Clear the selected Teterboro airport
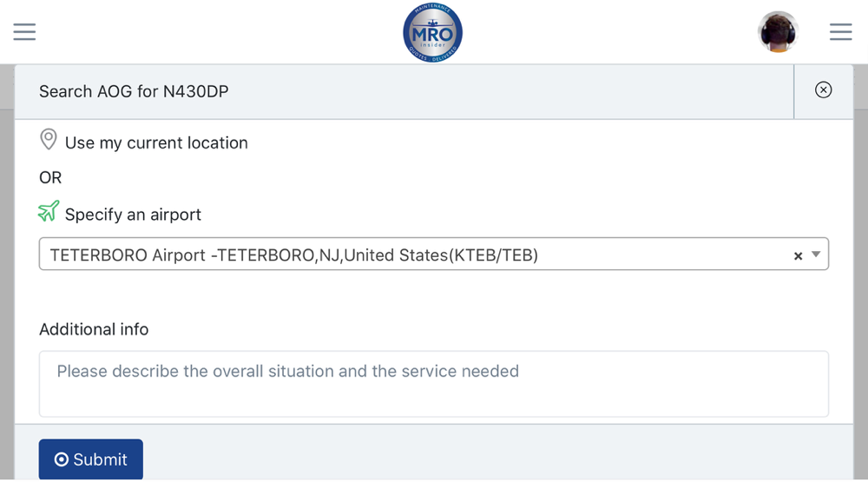868x489 pixels. (x=798, y=255)
